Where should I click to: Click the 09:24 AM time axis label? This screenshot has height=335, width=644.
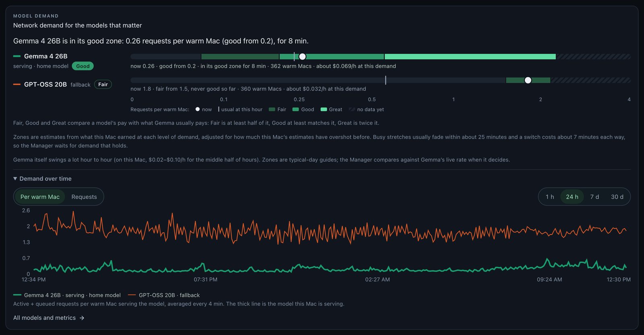(x=549, y=280)
